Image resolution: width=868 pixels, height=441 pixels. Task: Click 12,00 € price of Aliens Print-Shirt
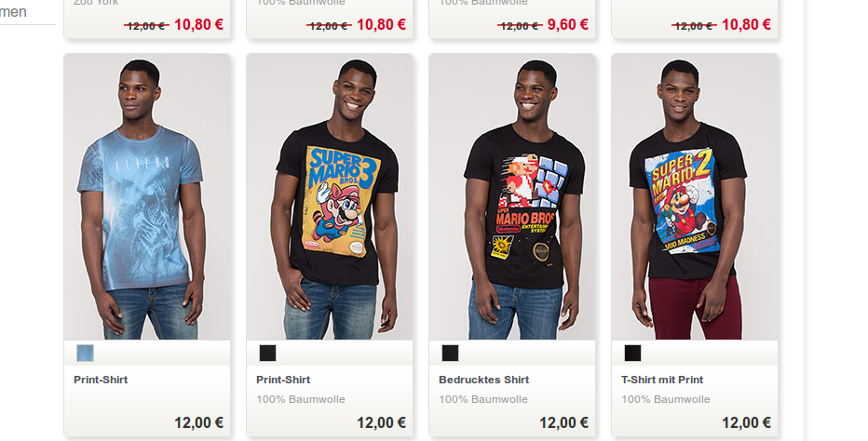[x=198, y=422]
